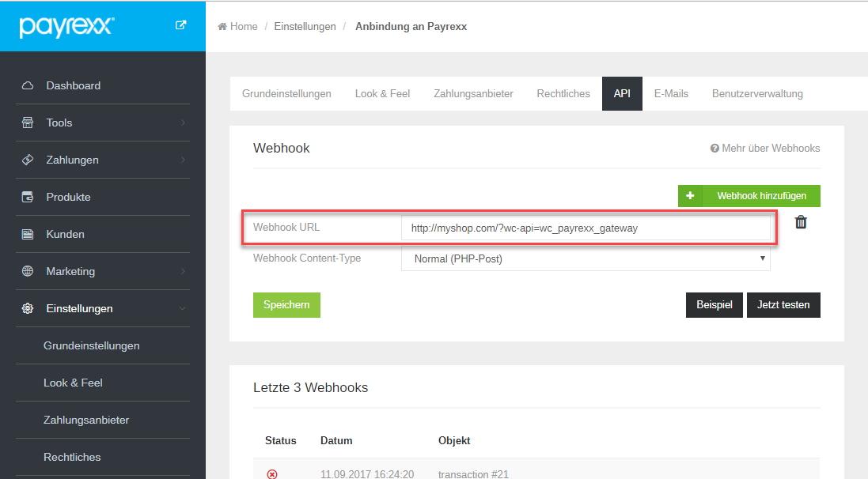Click the Dashboard cloud icon

pyautogui.click(x=27, y=85)
